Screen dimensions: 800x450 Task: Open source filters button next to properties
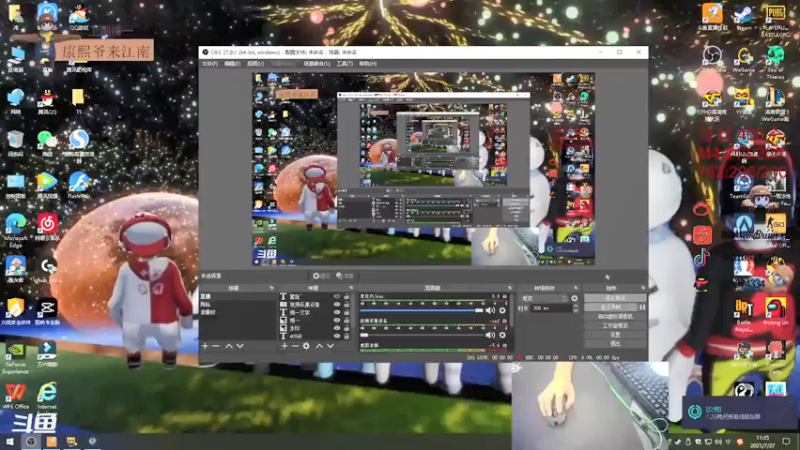(345, 276)
